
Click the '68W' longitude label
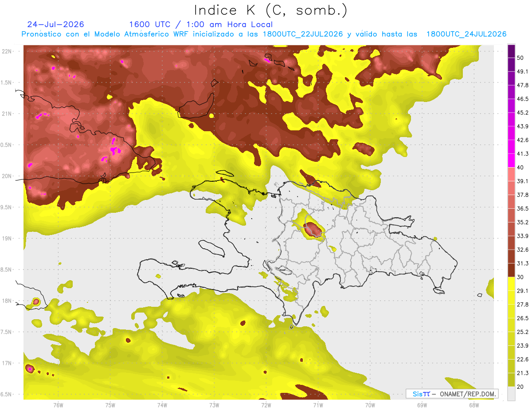pyautogui.click(x=474, y=405)
